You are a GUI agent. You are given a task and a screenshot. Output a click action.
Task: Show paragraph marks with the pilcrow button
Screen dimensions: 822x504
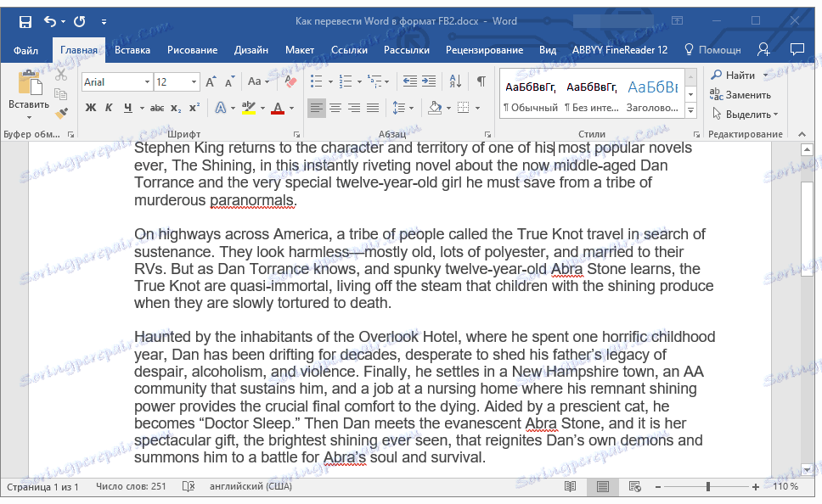481,81
